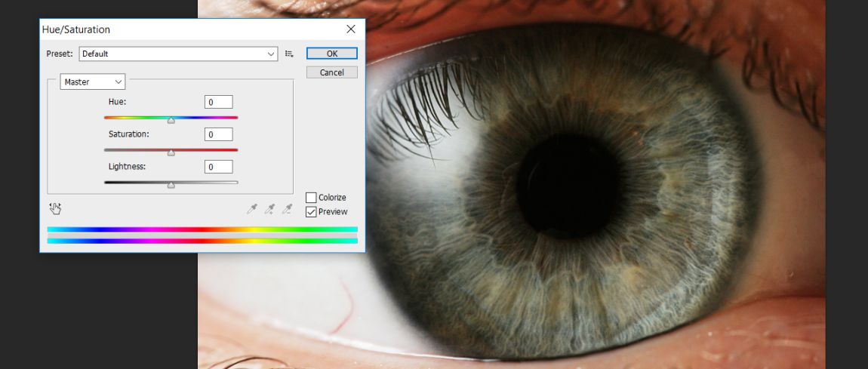Image resolution: width=868 pixels, height=369 pixels.
Task: Expand the Master channel dropdown
Action: (x=92, y=82)
